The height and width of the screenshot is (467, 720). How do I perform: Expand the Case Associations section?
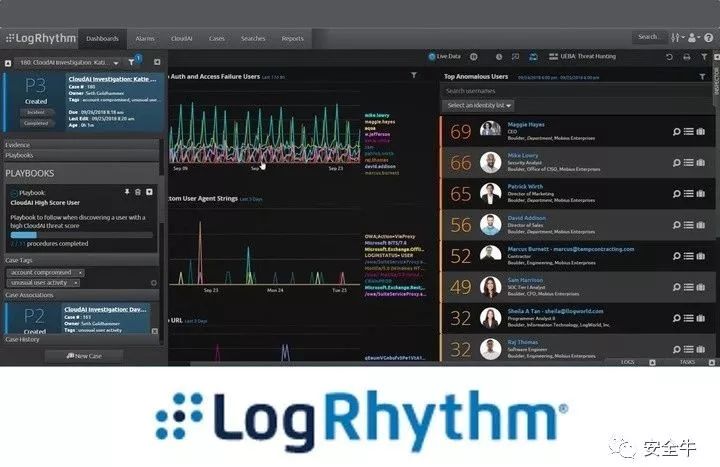81,295
